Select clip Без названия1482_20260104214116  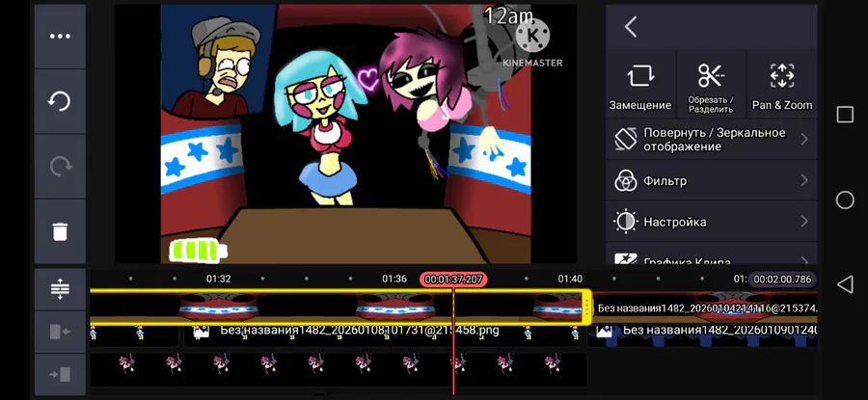(705, 307)
